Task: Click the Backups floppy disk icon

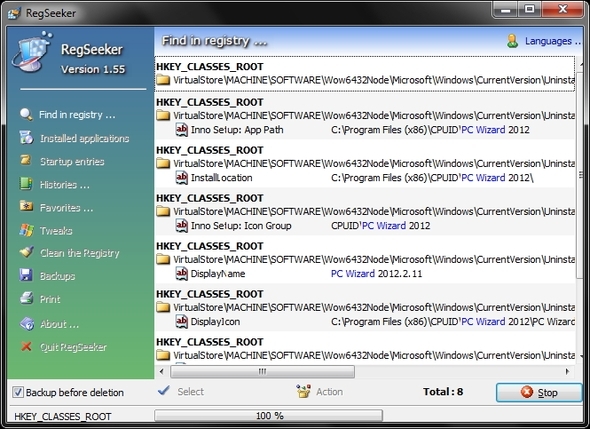Action: 26,275
